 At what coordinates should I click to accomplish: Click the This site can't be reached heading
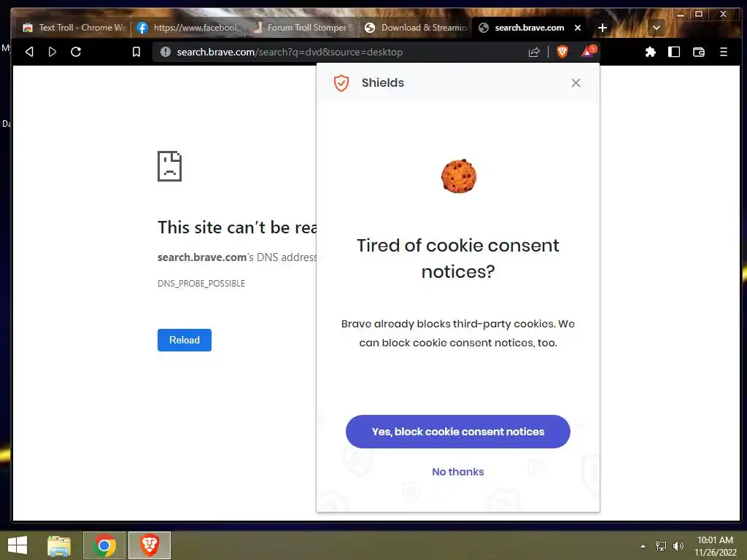coord(237,227)
